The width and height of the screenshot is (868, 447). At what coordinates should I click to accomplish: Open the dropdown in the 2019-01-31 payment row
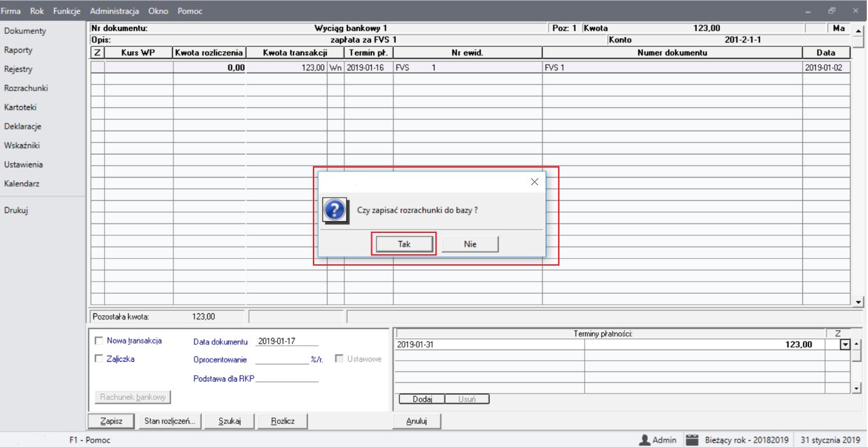845,344
